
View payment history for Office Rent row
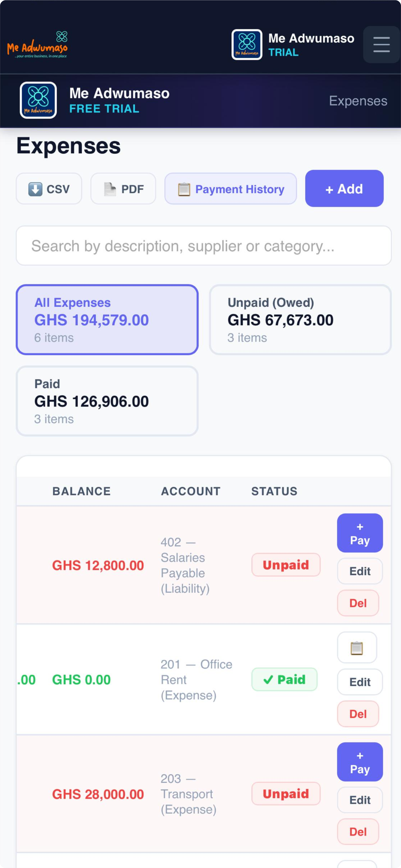point(357,648)
